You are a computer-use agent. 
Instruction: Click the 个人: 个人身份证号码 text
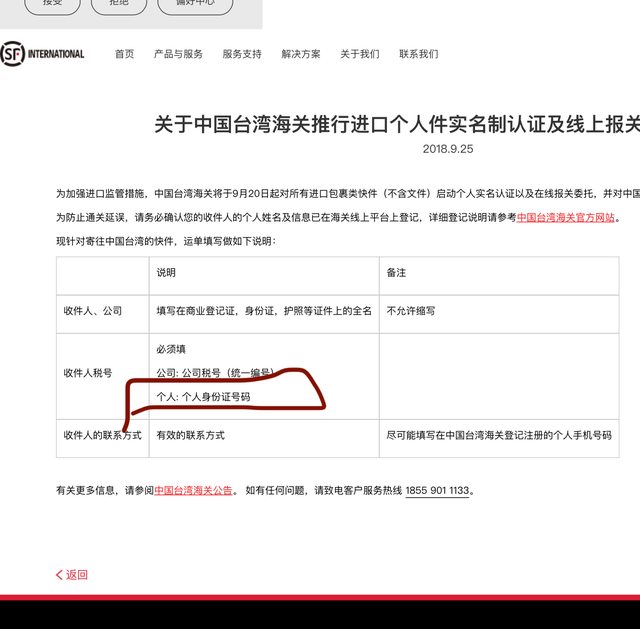tap(203, 397)
